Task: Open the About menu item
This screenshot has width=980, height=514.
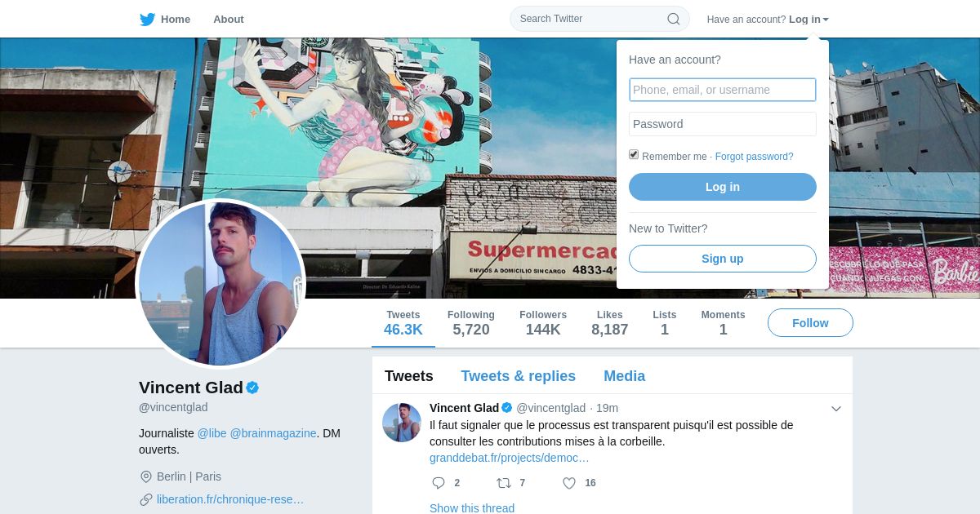Action: tap(229, 19)
